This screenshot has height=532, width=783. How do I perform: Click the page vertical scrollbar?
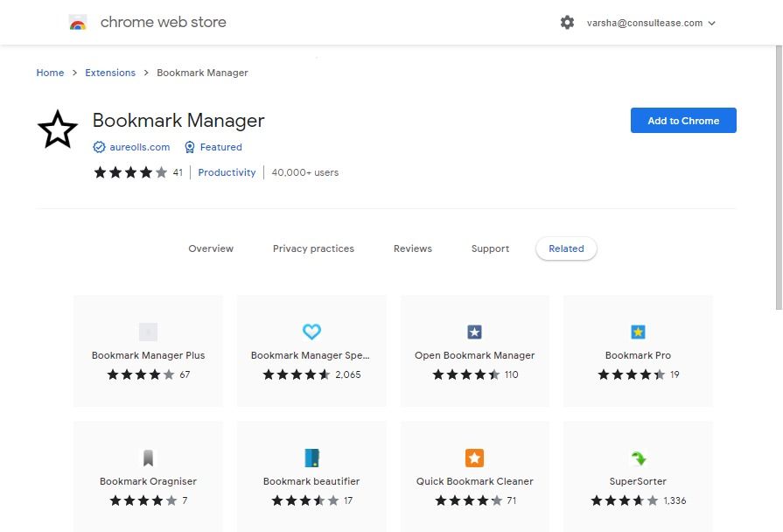point(779,178)
